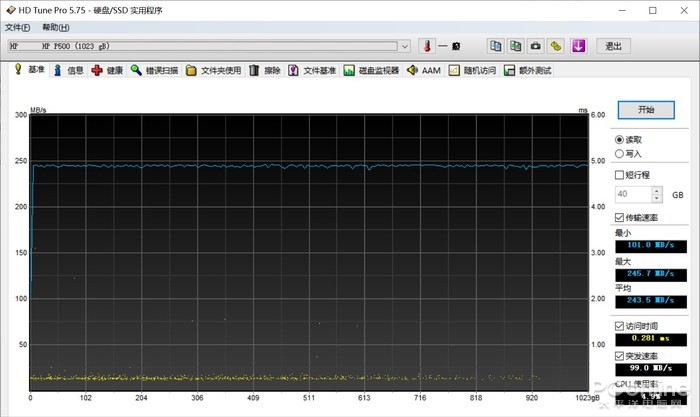Viewport: 700px width, 417px height.
Task: Open the 健康 health tab
Action: (107, 71)
